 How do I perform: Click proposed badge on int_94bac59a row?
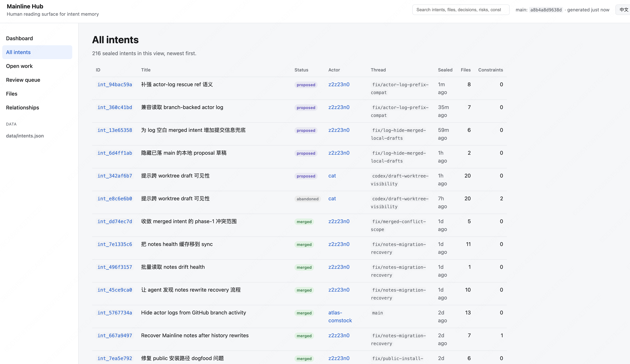(x=306, y=85)
